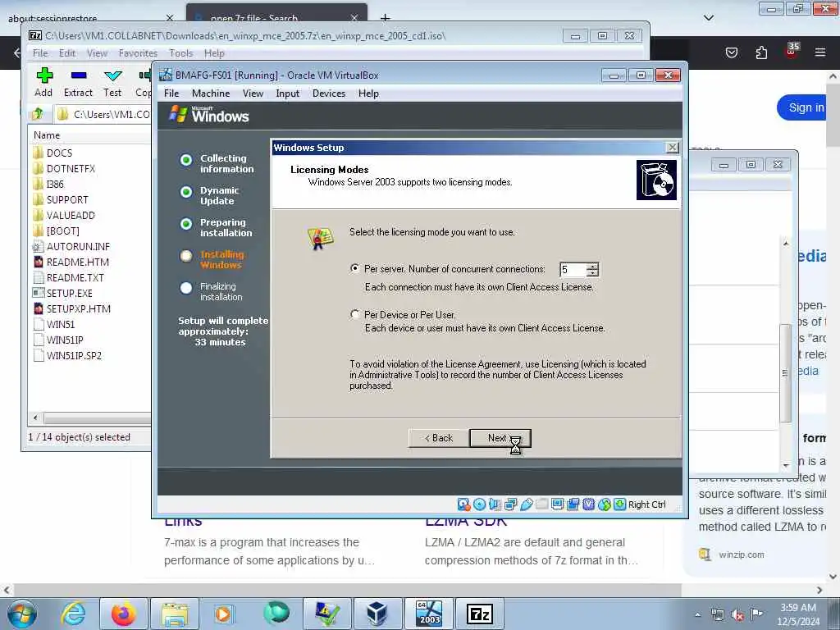Open VirtualBox Help menu
The image size is (840, 630).
pos(368,94)
